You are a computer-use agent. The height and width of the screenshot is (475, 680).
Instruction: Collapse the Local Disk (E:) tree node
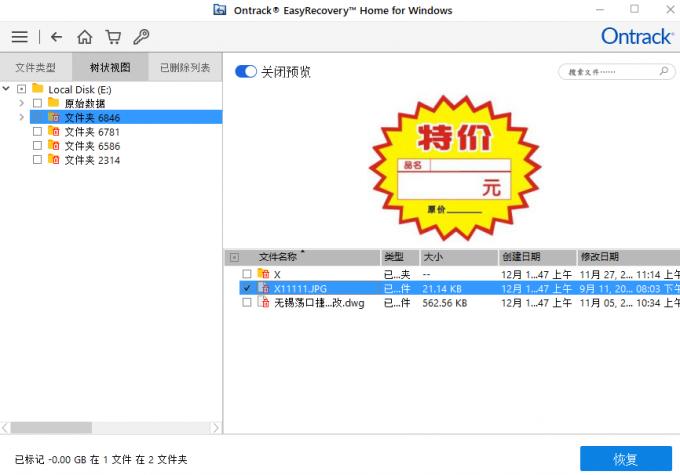click(6, 89)
